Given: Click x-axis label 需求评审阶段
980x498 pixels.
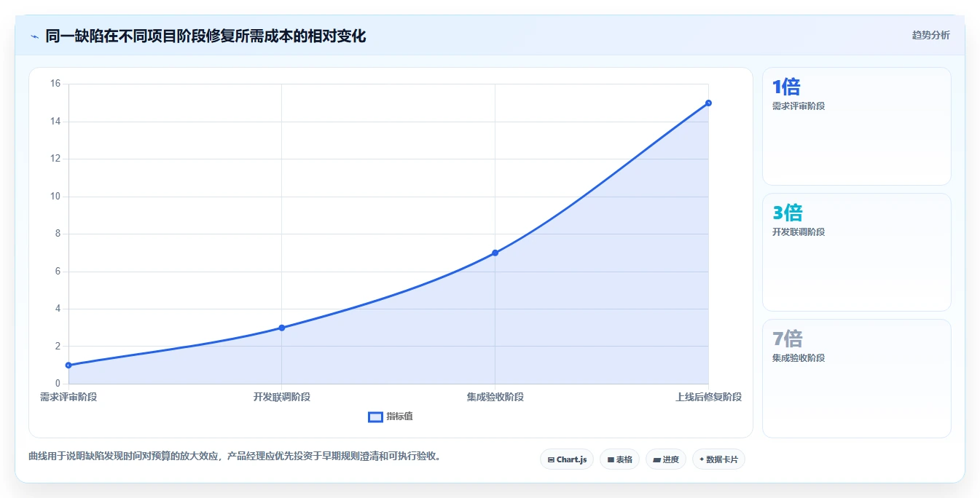Looking at the screenshot, I should tap(68, 397).
